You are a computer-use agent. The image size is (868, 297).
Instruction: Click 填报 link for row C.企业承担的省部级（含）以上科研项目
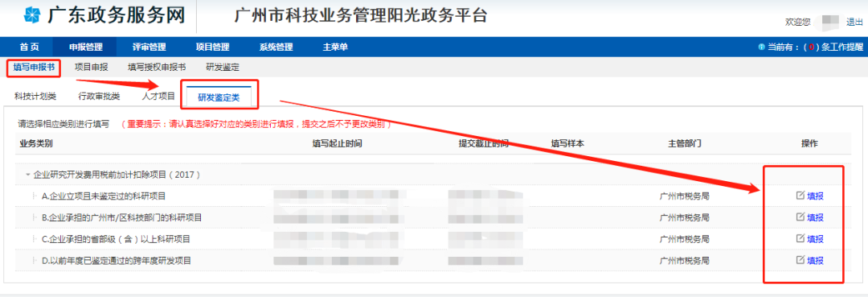click(816, 239)
